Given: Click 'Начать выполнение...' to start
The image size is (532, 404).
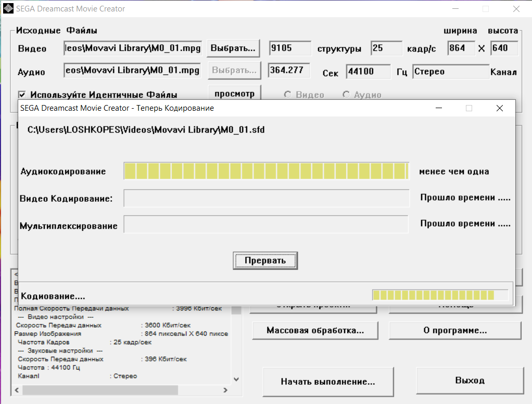Looking at the screenshot, I should 328,382.
